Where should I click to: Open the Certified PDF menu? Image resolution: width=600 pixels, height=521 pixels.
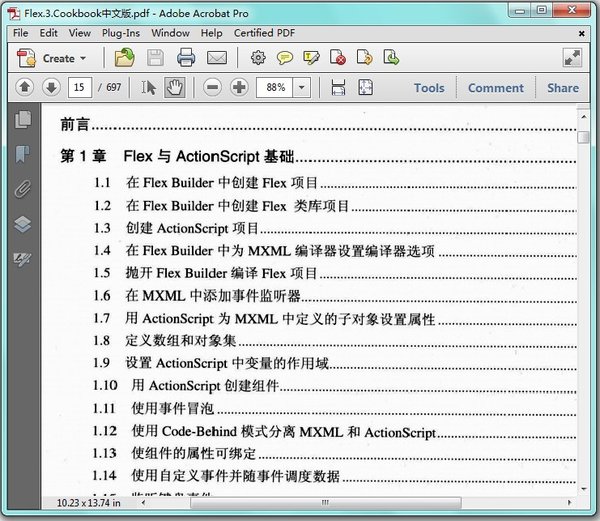click(264, 33)
